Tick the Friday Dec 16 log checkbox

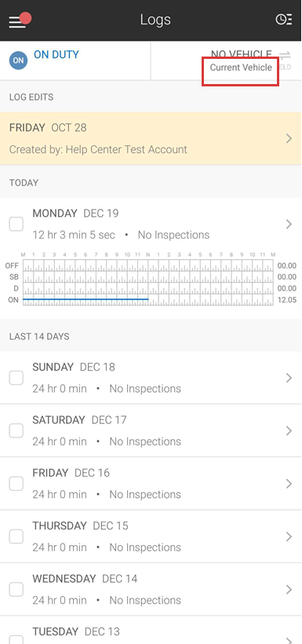[x=16, y=484]
